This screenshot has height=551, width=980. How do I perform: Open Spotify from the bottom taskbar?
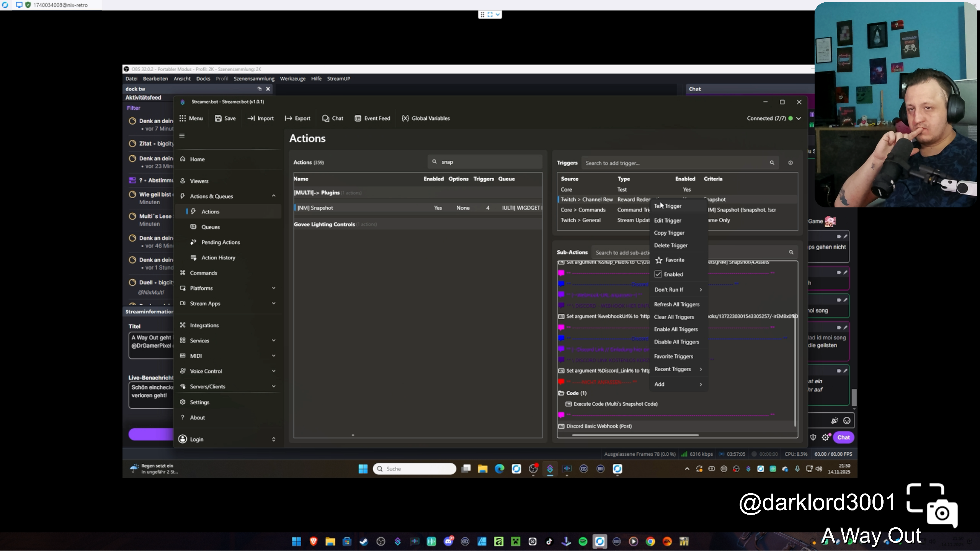(x=583, y=541)
